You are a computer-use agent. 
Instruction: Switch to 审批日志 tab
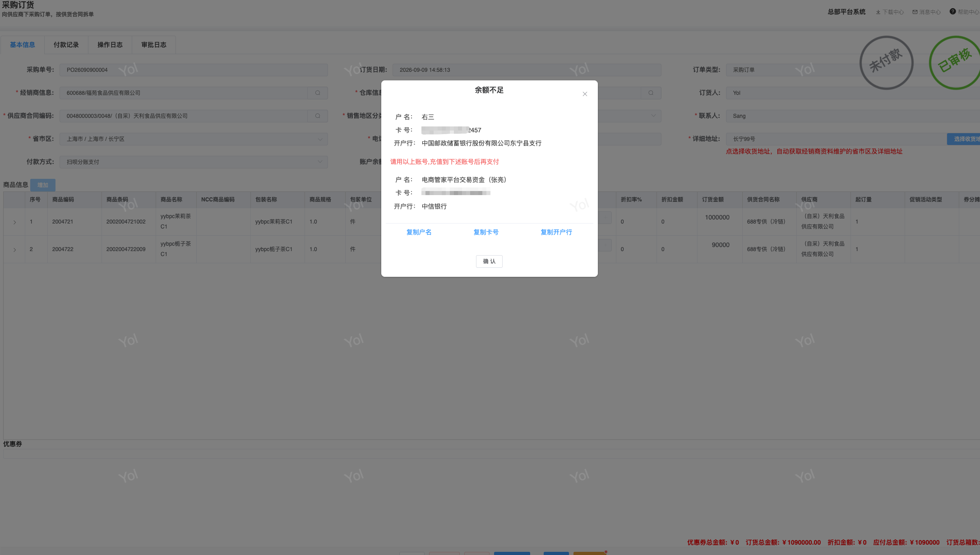[x=154, y=45]
